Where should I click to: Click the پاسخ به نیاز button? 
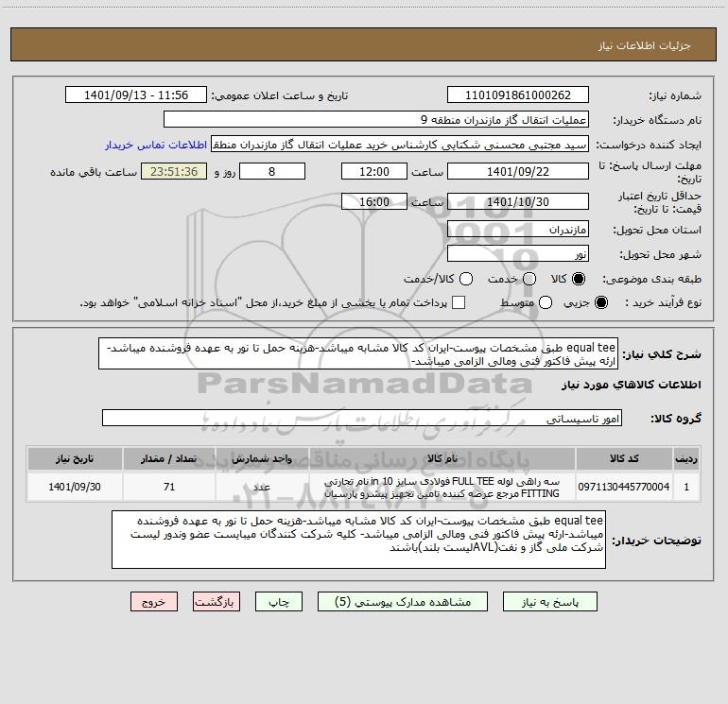[549, 601]
